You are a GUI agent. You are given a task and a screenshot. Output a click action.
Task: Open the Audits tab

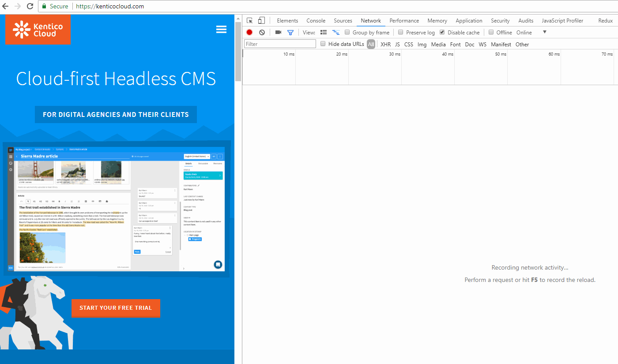[526, 21]
